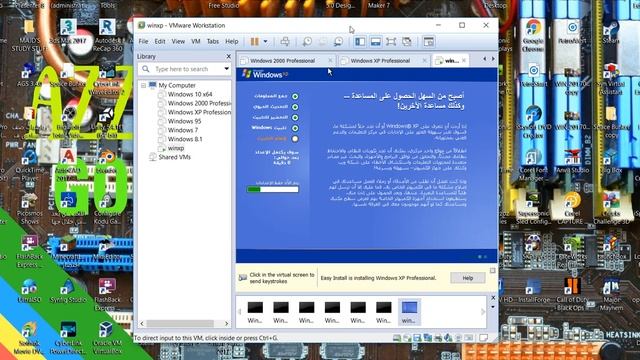Open the message log status bar icon
The width and height of the screenshot is (640, 360).
click(484, 338)
